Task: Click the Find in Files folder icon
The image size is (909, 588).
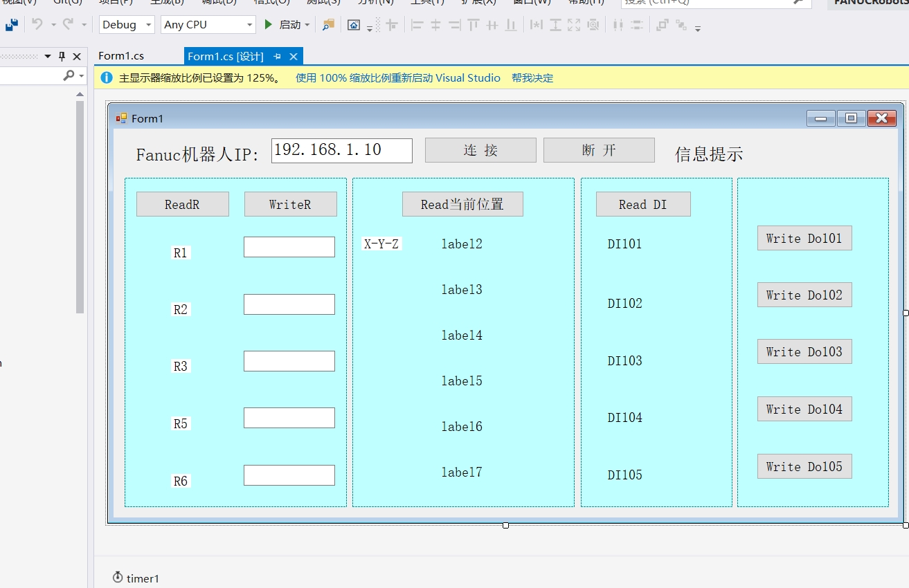Action: 329,25
